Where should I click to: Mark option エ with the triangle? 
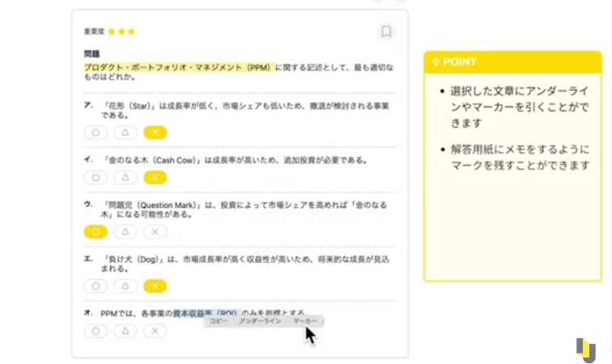[x=125, y=286]
